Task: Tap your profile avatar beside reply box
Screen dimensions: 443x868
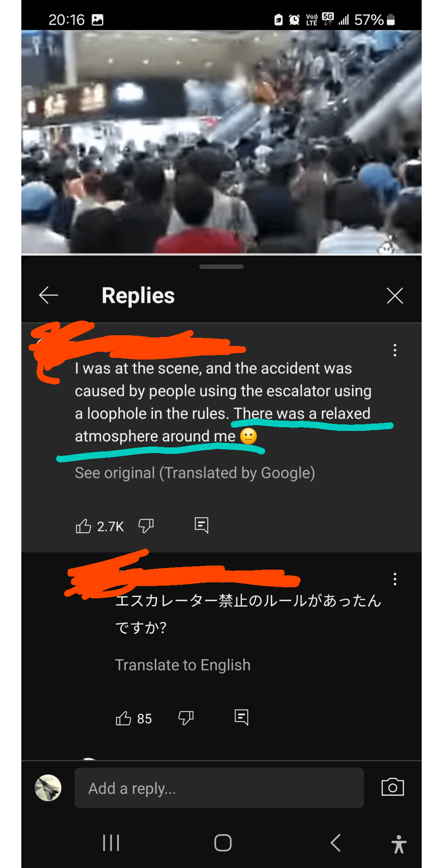Action: click(48, 788)
